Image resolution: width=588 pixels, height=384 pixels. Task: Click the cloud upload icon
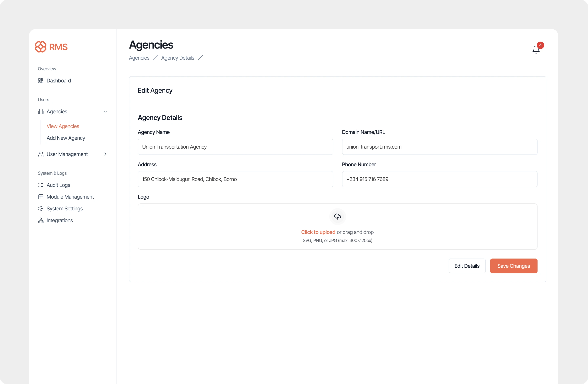click(337, 217)
